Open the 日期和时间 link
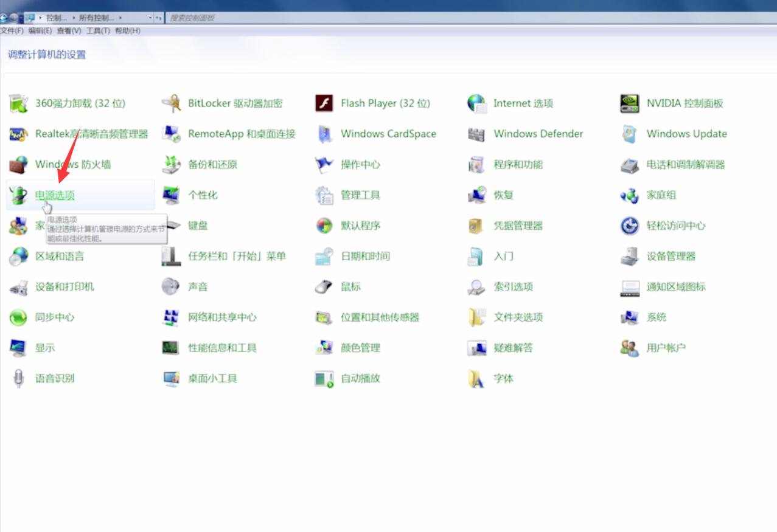The height and width of the screenshot is (532, 777). [365, 256]
